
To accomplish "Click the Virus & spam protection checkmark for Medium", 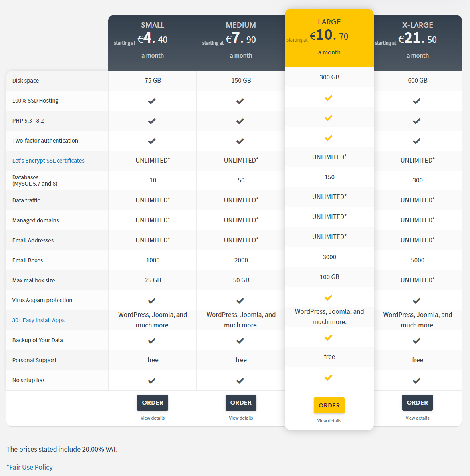I will (x=240, y=301).
